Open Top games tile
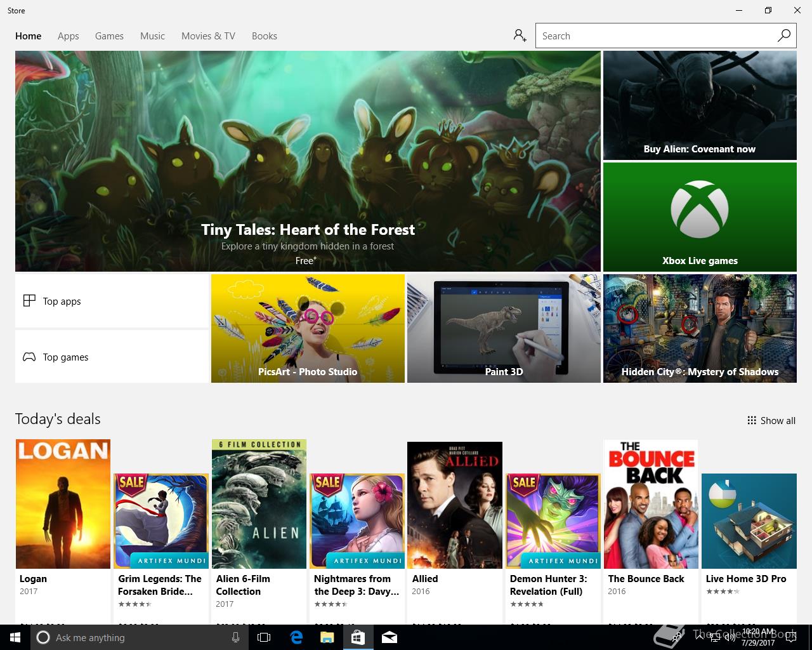This screenshot has height=650, width=812. pos(112,357)
